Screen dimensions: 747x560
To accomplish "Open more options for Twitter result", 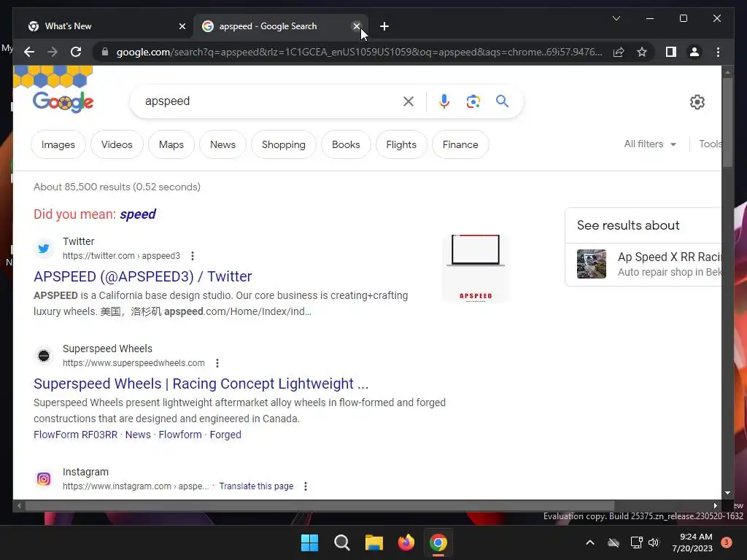I will (193, 256).
